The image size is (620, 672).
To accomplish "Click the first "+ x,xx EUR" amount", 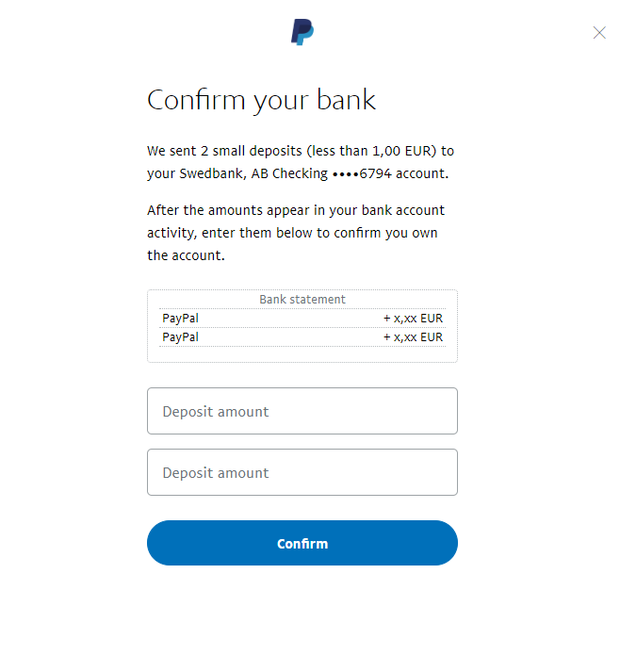I will tap(413, 319).
